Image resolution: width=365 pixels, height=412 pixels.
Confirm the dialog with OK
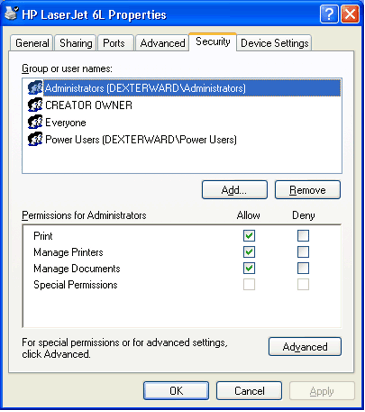(176, 391)
